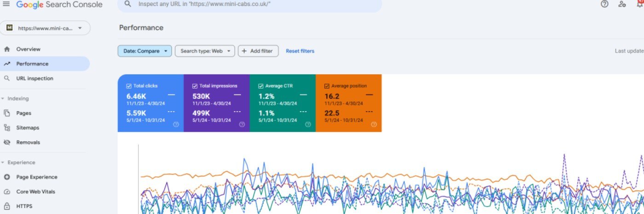The image size is (644, 214).
Task: Click the Core Web Vitals gauge icon
Action: (x=7, y=191)
